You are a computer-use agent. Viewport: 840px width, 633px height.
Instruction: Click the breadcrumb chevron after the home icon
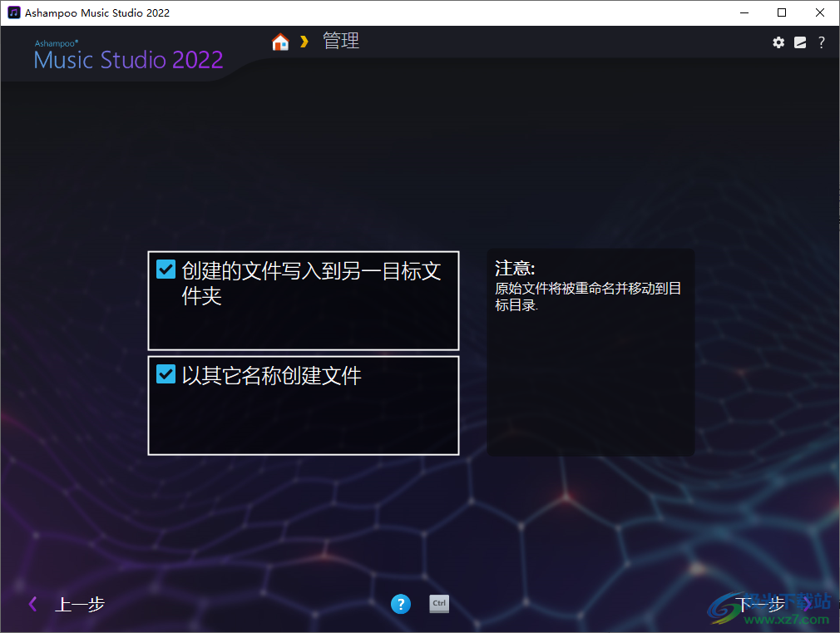point(304,40)
